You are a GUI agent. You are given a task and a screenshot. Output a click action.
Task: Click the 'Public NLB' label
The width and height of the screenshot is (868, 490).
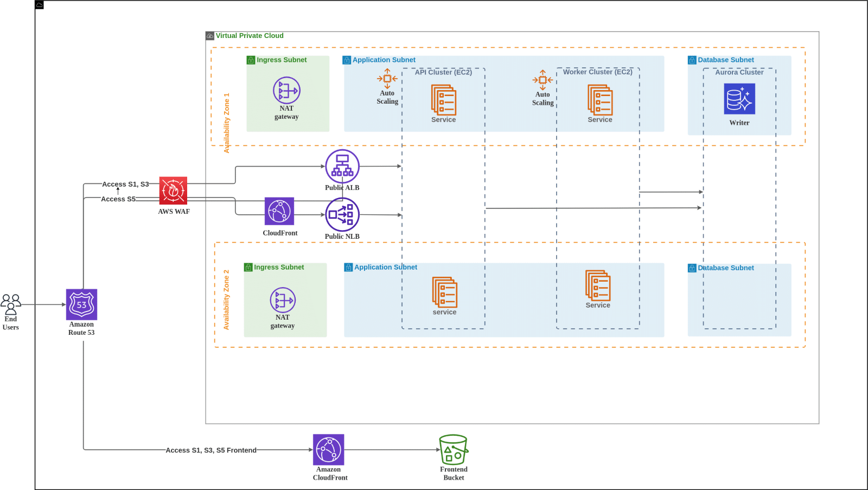[342, 237]
